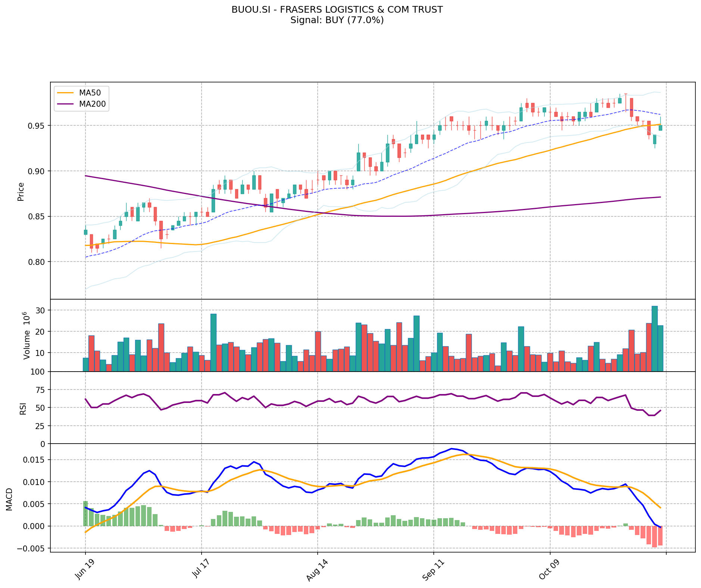The width and height of the screenshot is (701, 588).
Task: Click the Signal: BUY (77.0%) subtitle
Action: tap(337, 20)
